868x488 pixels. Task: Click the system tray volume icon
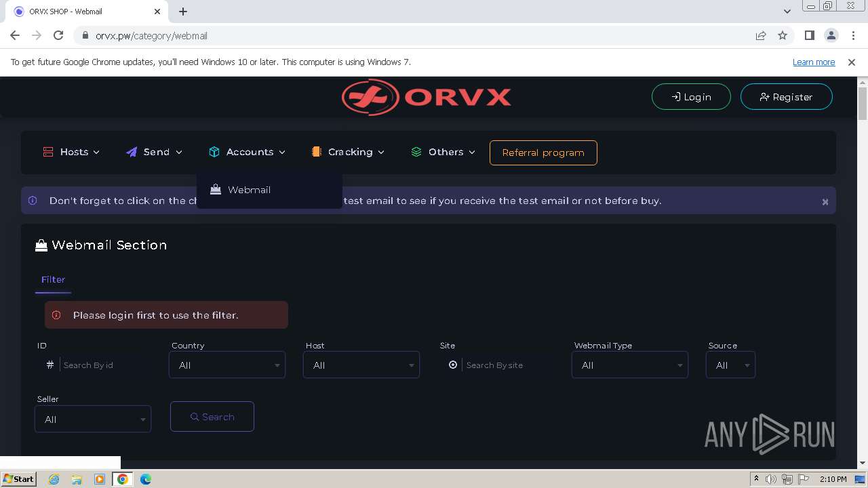point(771,479)
